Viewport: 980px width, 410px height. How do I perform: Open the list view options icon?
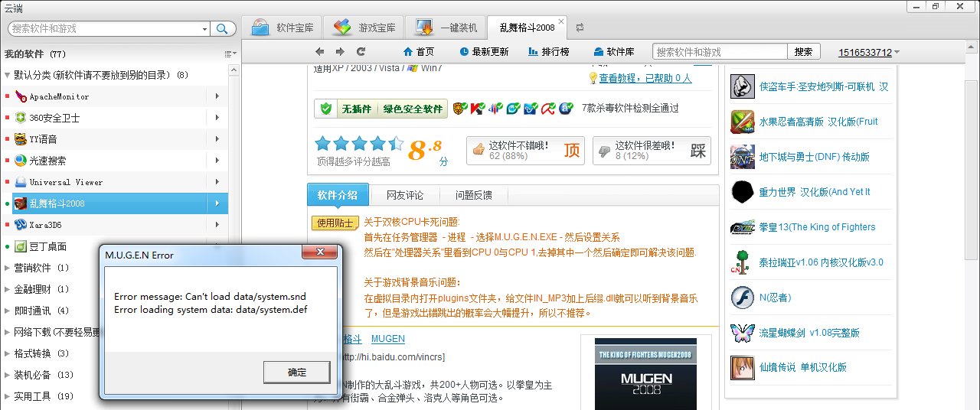tap(230, 54)
